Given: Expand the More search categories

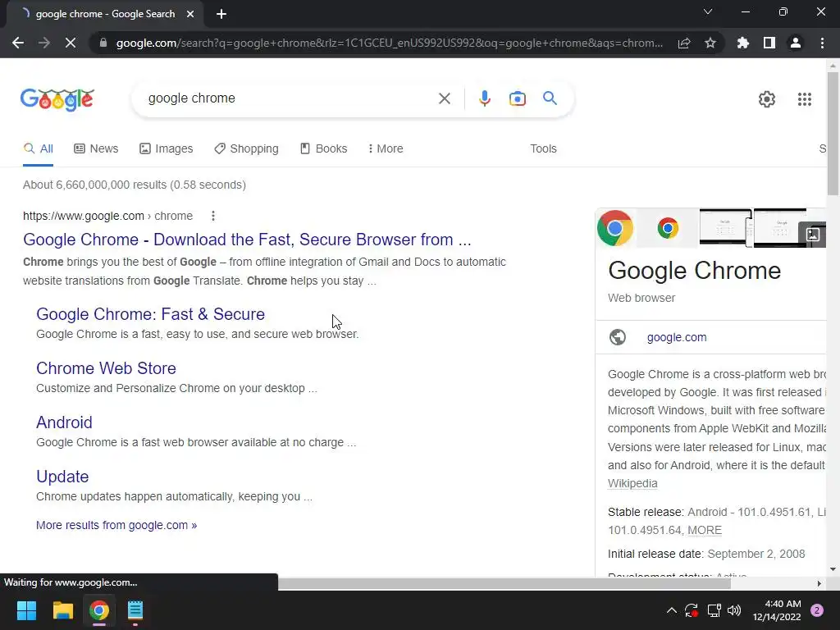Looking at the screenshot, I should [386, 149].
